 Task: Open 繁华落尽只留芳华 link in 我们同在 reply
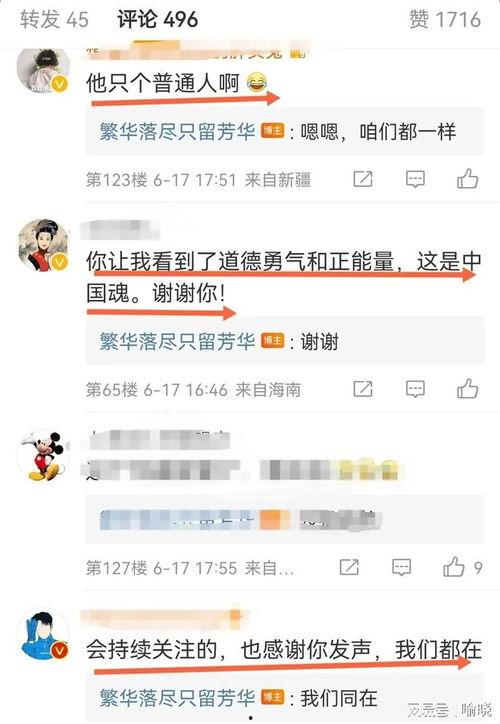pos(177,698)
